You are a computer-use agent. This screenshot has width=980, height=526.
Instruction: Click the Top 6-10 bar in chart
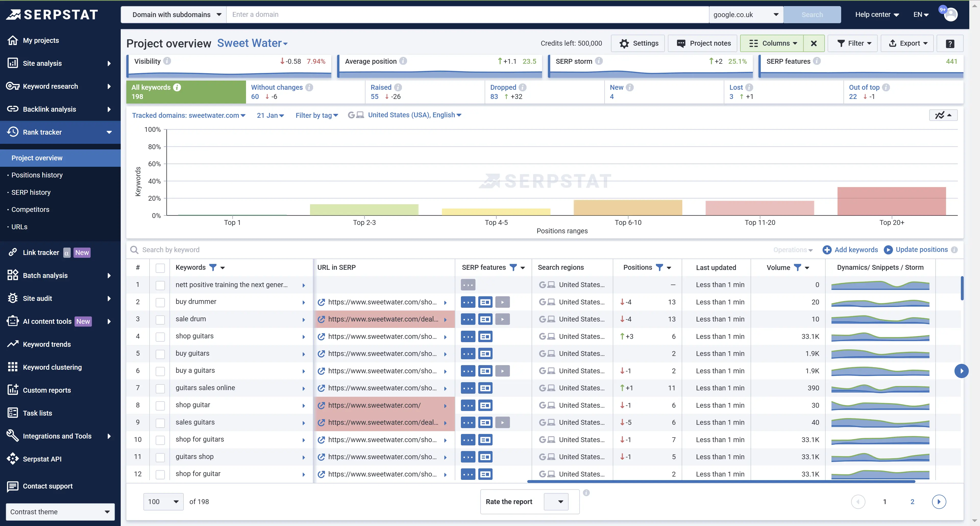click(x=628, y=208)
